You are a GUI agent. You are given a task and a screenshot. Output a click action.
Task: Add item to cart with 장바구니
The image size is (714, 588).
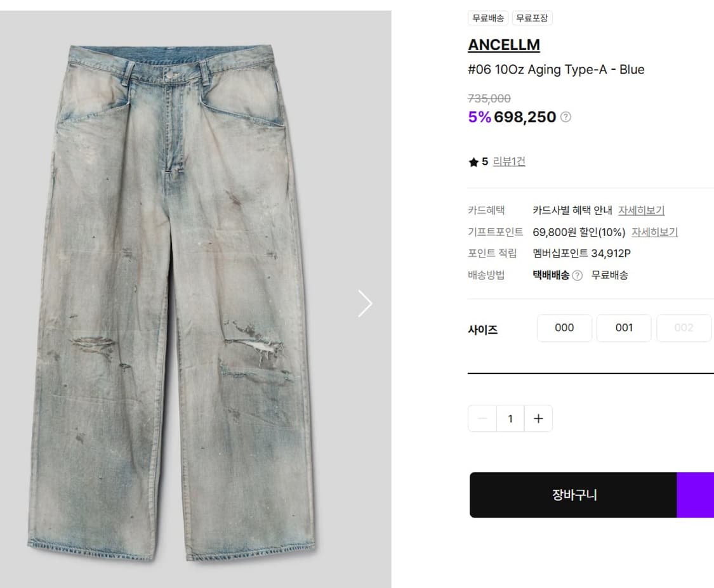point(573,495)
